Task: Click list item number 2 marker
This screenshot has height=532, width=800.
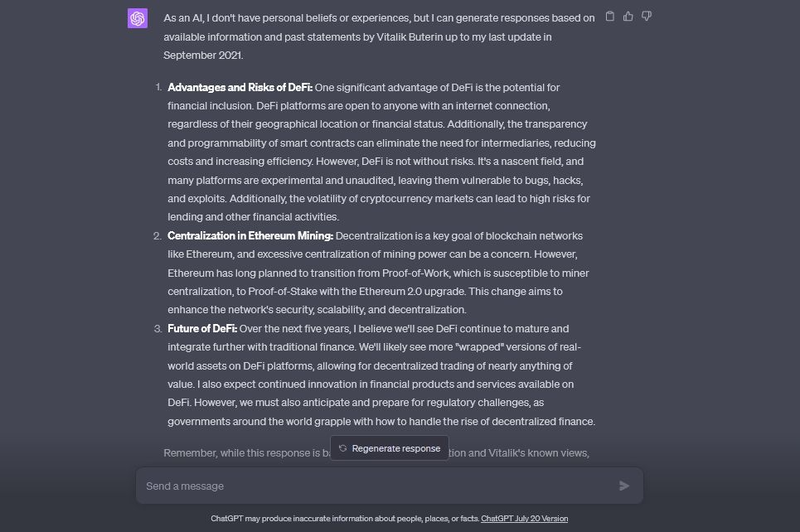Action: (158, 235)
